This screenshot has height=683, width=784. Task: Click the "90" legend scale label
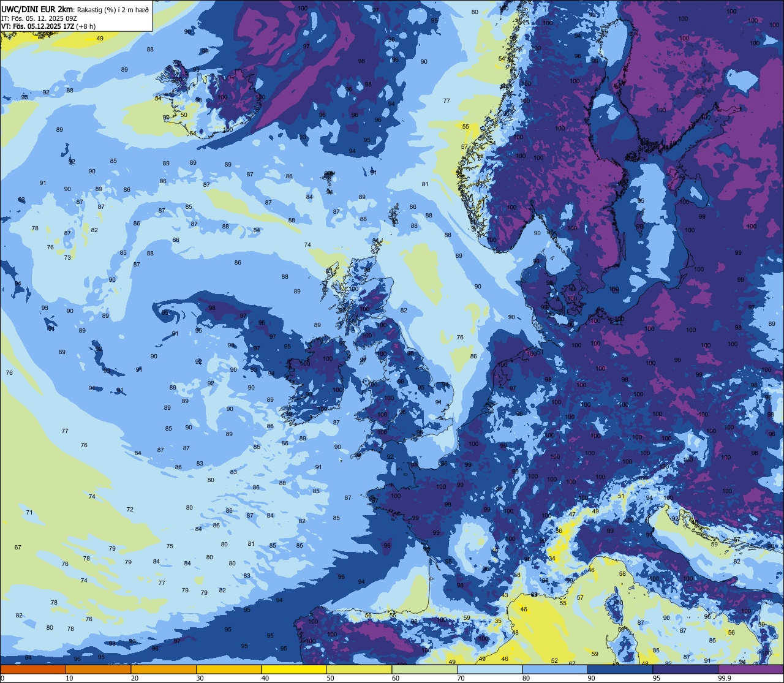tap(592, 678)
